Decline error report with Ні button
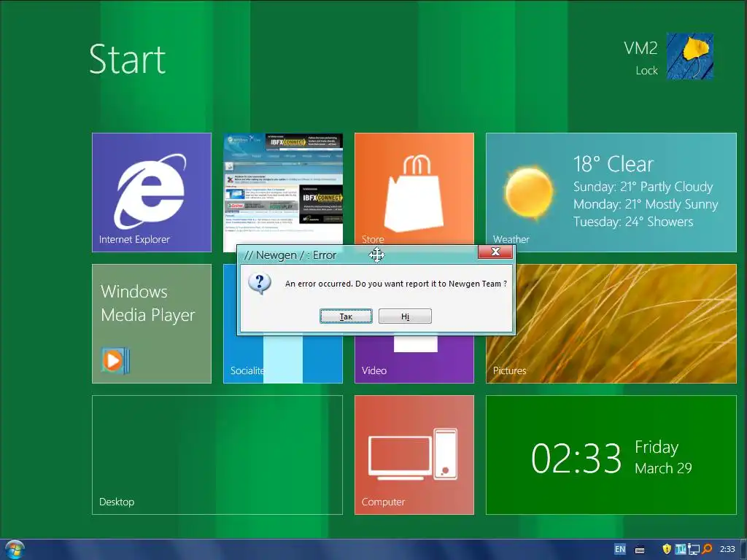747x560 pixels. coord(405,316)
